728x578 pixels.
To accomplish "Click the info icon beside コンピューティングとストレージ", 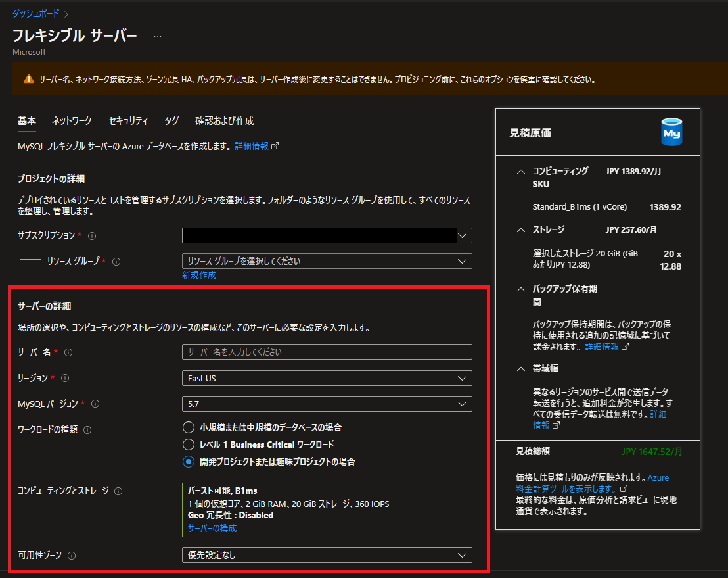I will pyautogui.click(x=118, y=491).
